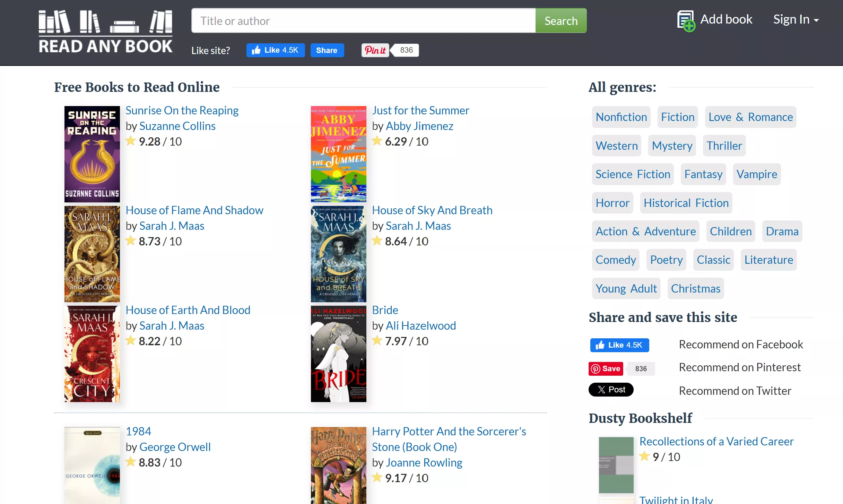View author Suzanne Collins page
The height and width of the screenshot is (504, 843).
click(177, 126)
